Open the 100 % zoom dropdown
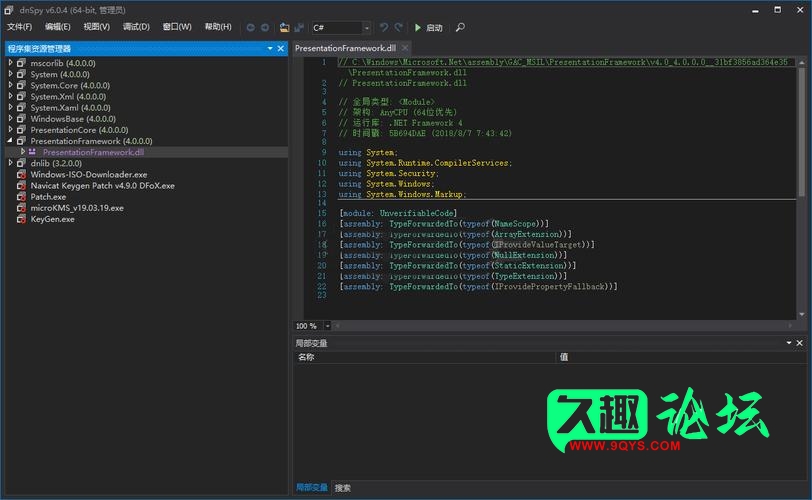The height and width of the screenshot is (500, 812). (x=327, y=326)
